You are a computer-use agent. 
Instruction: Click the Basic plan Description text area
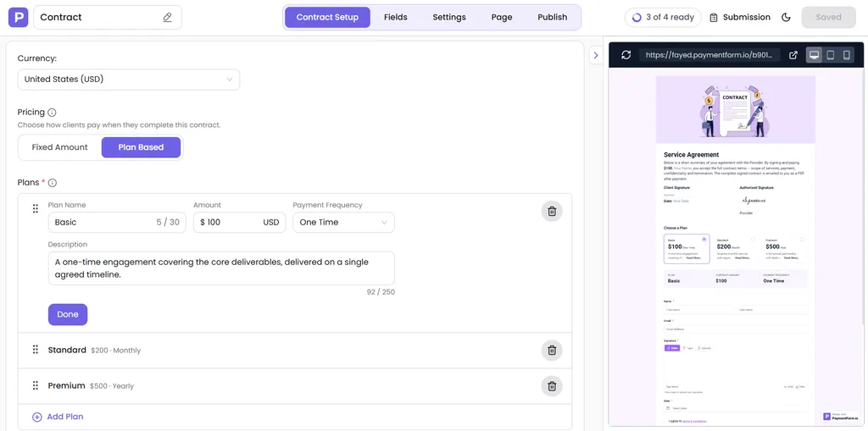(x=221, y=268)
